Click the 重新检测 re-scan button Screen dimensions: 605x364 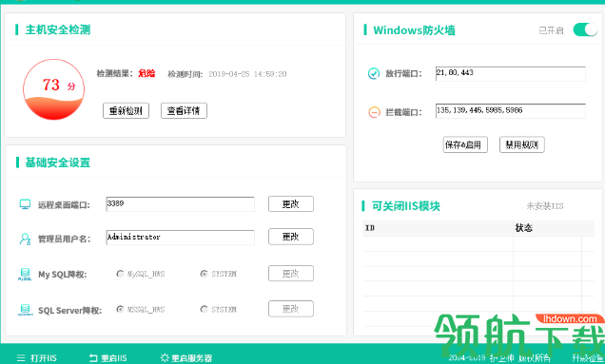(126, 110)
